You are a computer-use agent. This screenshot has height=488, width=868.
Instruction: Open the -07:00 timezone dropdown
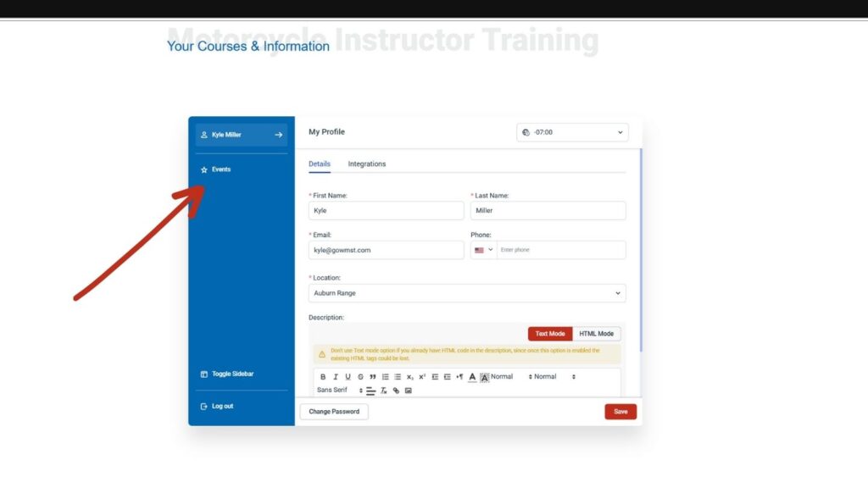pos(572,132)
